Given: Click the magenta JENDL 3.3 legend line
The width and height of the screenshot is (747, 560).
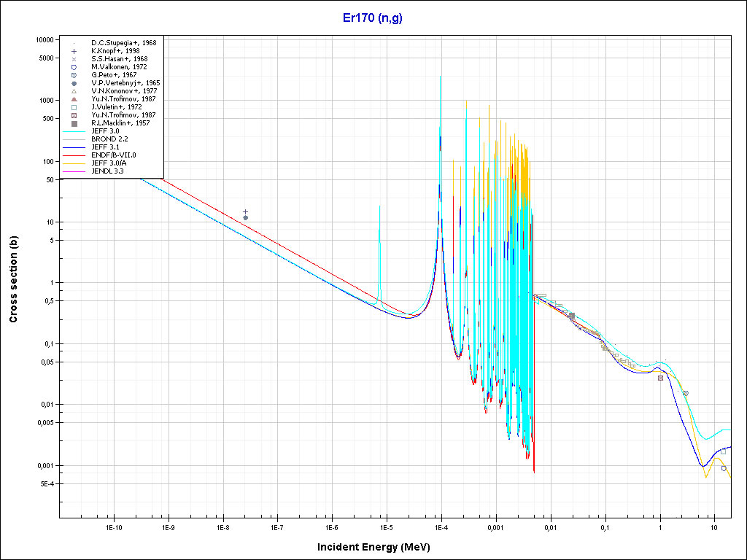Looking at the screenshot, I should [74, 171].
